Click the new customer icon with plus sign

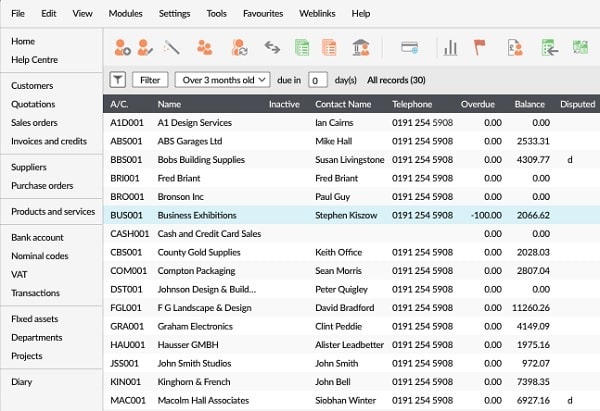[x=122, y=48]
